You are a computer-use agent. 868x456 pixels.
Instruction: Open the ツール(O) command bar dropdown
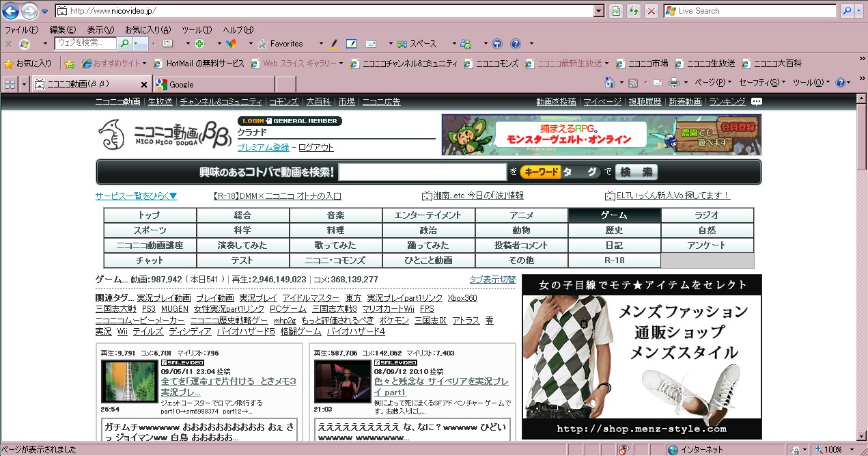pyautogui.click(x=811, y=83)
